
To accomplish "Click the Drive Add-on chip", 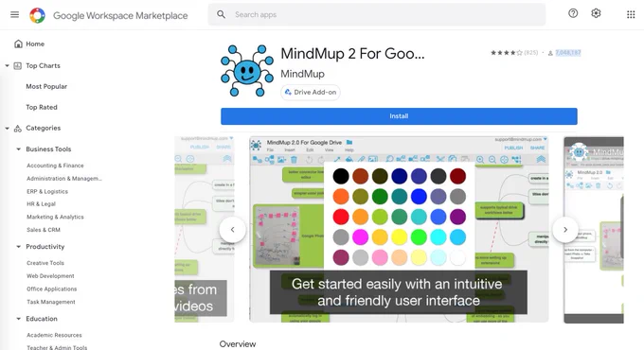I will pos(311,93).
